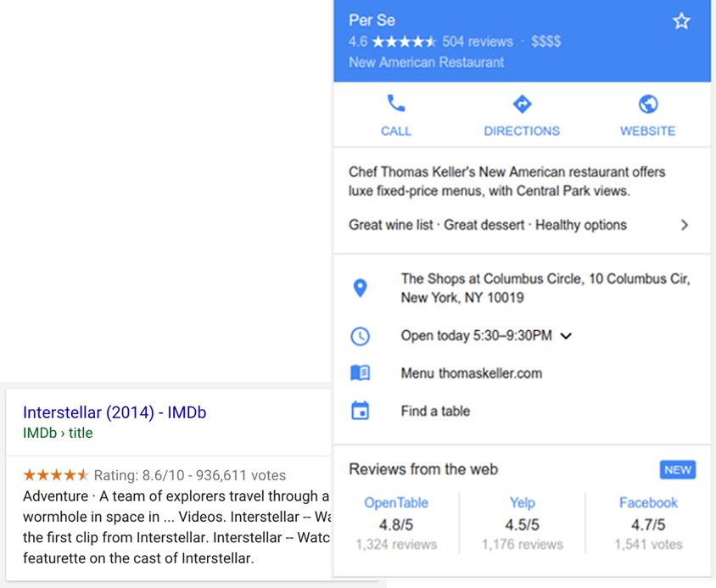Click the 4.5/5 Yelp rating
Screen dimensions: 716x588
[522, 525]
